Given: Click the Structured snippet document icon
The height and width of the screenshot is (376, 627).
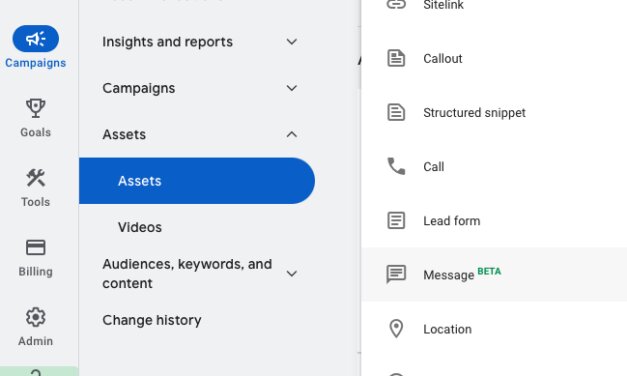Looking at the screenshot, I should click(x=396, y=112).
